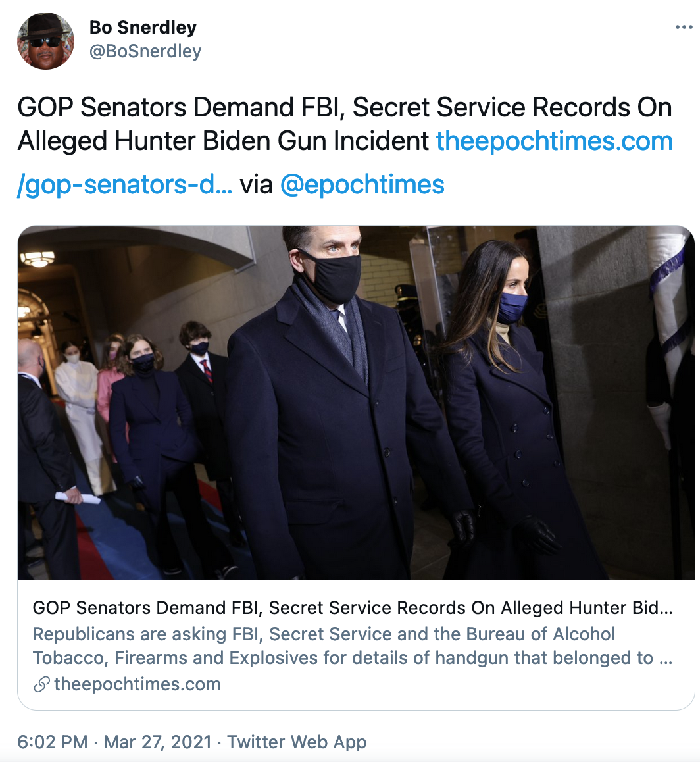Image resolution: width=700 pixels, height=762 pixels.
Task: Open Bo Snerdley's profile picture
Action: tap(45, 41)
